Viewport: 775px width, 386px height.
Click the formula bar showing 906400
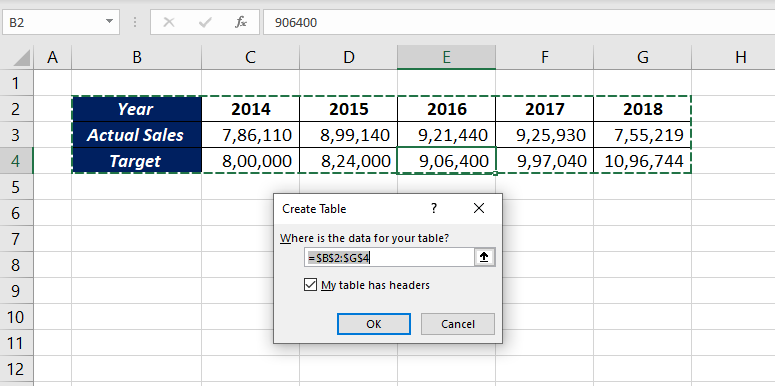519,23
